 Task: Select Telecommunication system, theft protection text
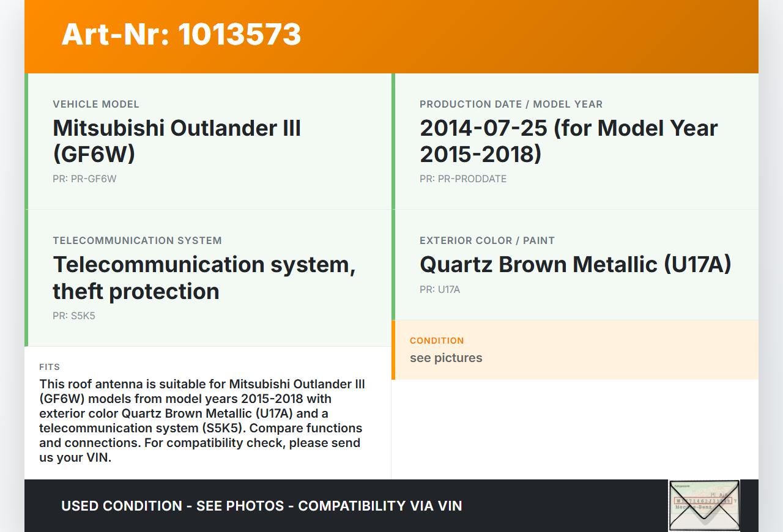pyautogui.click(x=204, y=278)
